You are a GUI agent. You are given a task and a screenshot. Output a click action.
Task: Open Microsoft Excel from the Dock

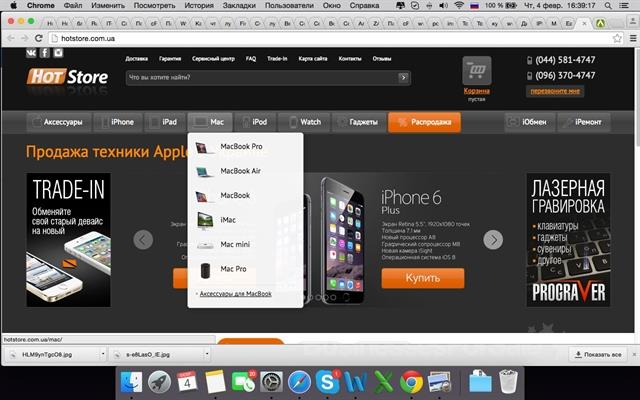coord(383,382)
